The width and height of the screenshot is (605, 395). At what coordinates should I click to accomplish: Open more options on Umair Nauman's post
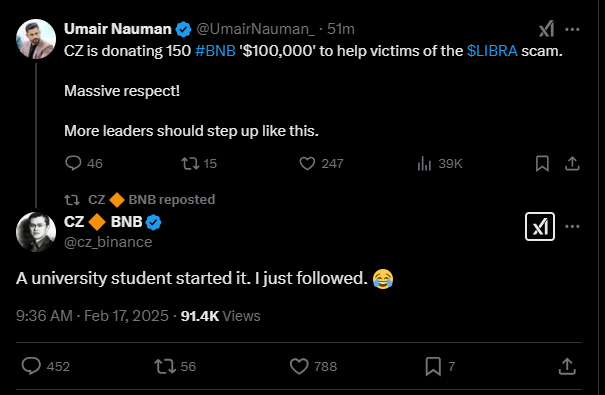point(572,29)
